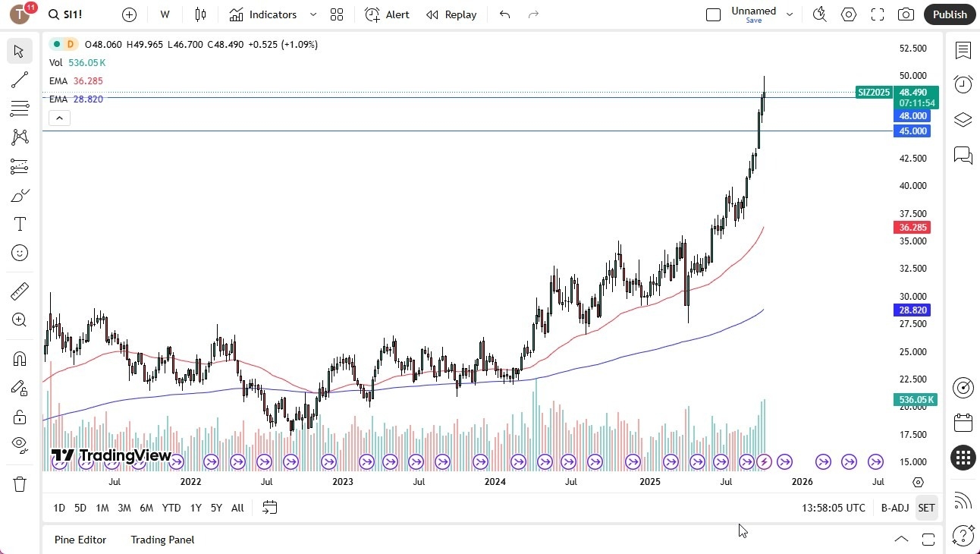This screenshot has width=980, height=554.
Task: Expand the Indicators favorites dropdown arrow
Action: 313,14
